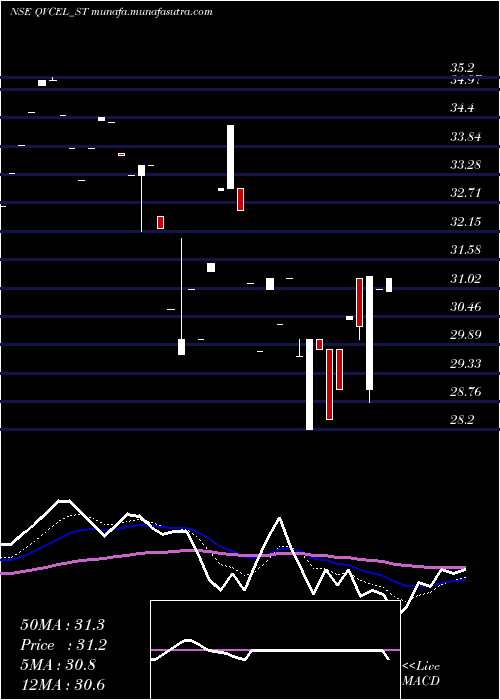The width and height of the screenshot is (500, 700).
Task: Click inside the MACD inset chart box
Action: click(275, 650)
